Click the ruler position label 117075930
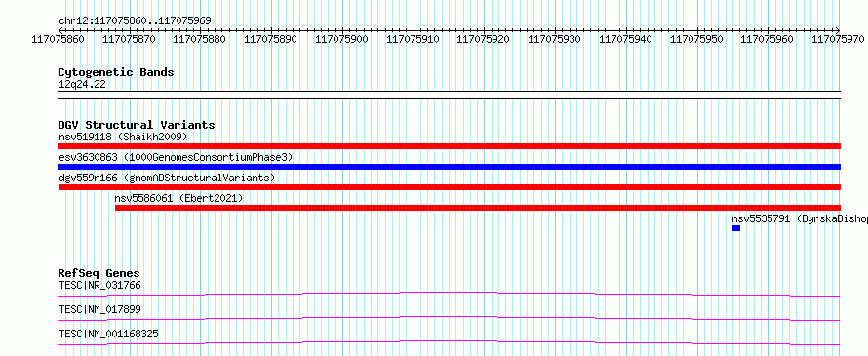Screen dimensions: 868x356 (x=554, y=39)
